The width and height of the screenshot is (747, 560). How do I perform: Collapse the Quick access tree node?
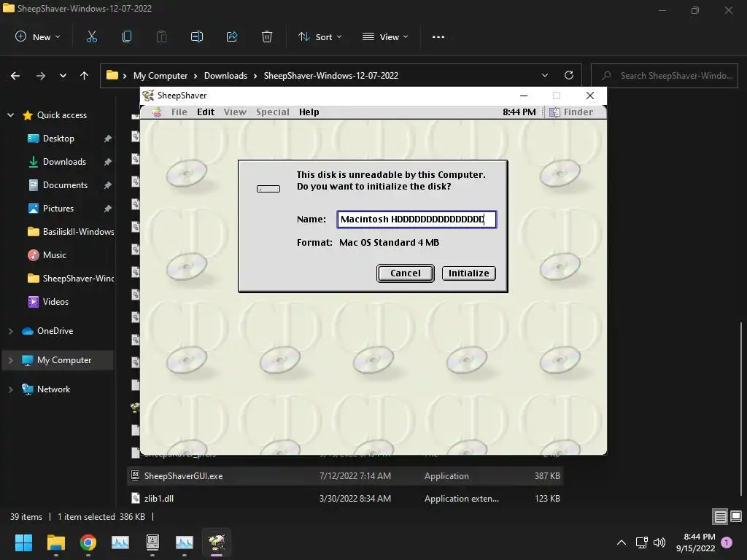click(10, 114)
